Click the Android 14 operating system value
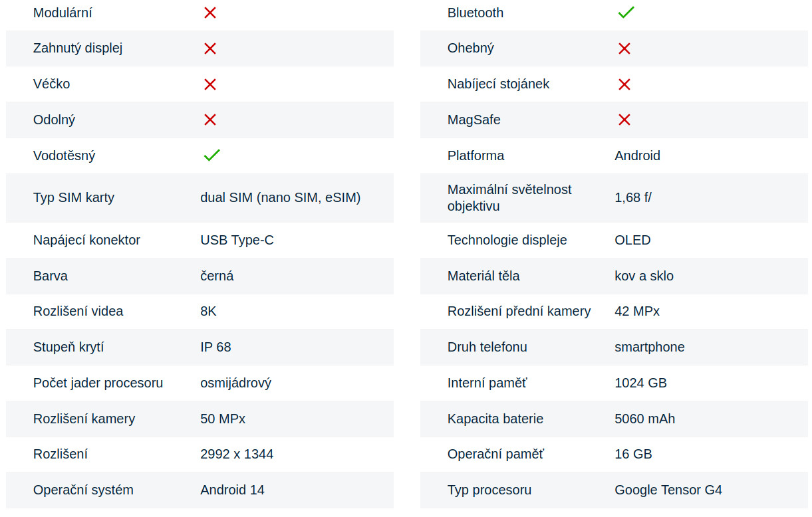 tap(232, 490)
